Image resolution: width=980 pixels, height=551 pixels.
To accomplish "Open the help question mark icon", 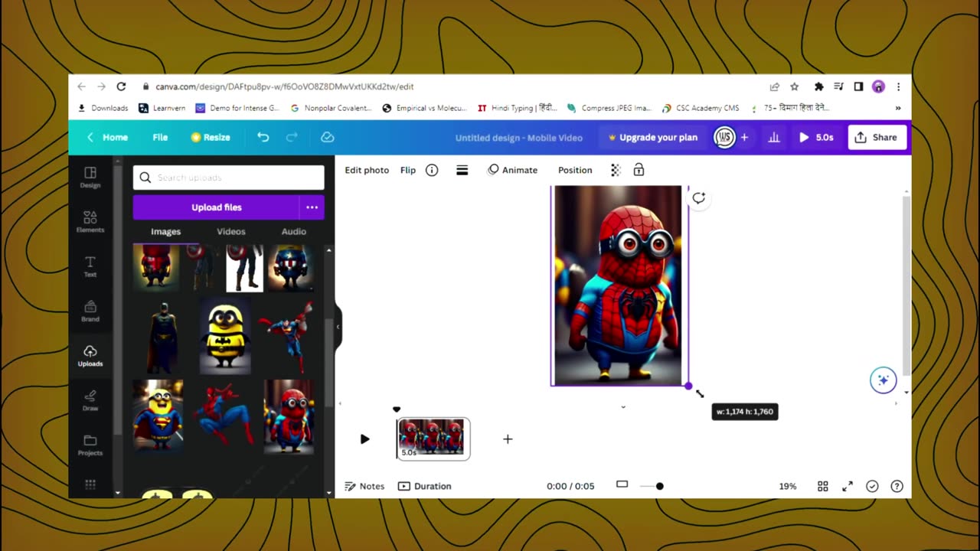I will [x=897, y=486].
